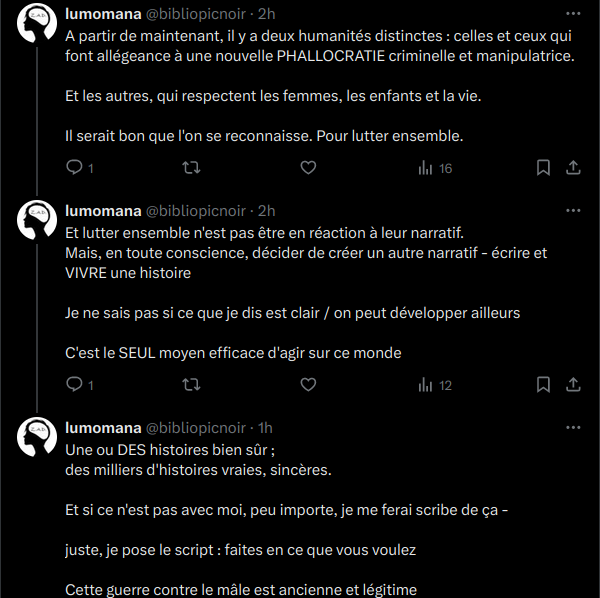Open more options on the third tweet

click(573, 428)
